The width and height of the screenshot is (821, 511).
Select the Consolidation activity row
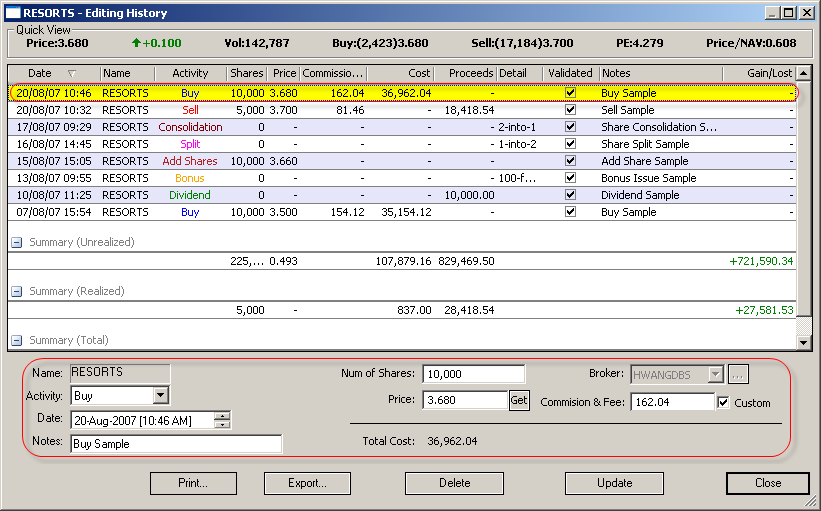402,127
